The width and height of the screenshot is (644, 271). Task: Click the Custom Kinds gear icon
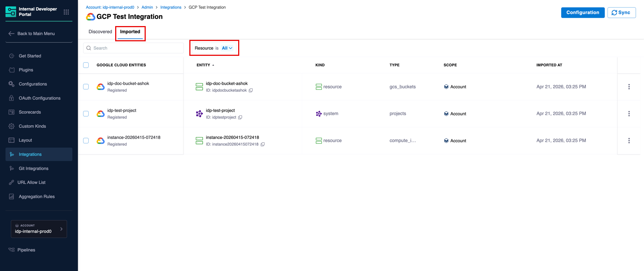[12, 126]
